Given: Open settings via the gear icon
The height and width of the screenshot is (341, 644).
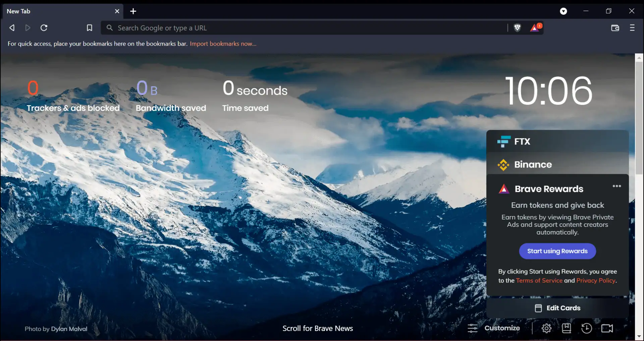Looking at the screenshot, I should point(546,328).
